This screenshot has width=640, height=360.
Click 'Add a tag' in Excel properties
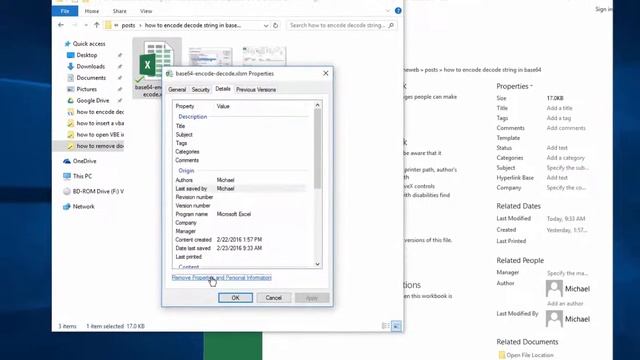tap(558, 118)
